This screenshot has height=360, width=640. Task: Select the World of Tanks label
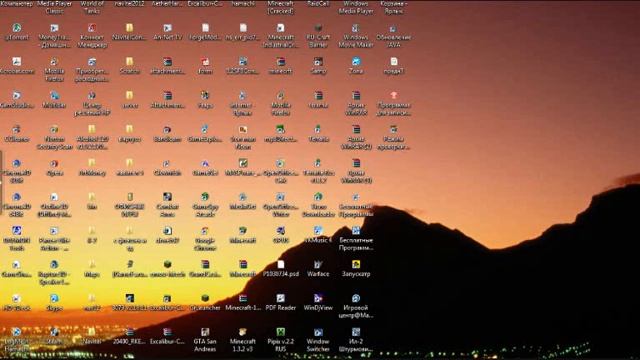[92, 7]
